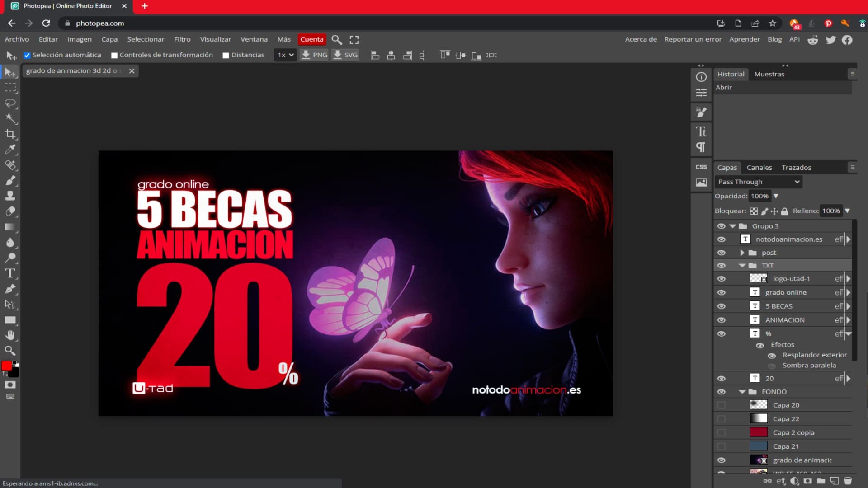Select the Lasso tool
This screenshot has width=868, height=488.
coord(10,103)
